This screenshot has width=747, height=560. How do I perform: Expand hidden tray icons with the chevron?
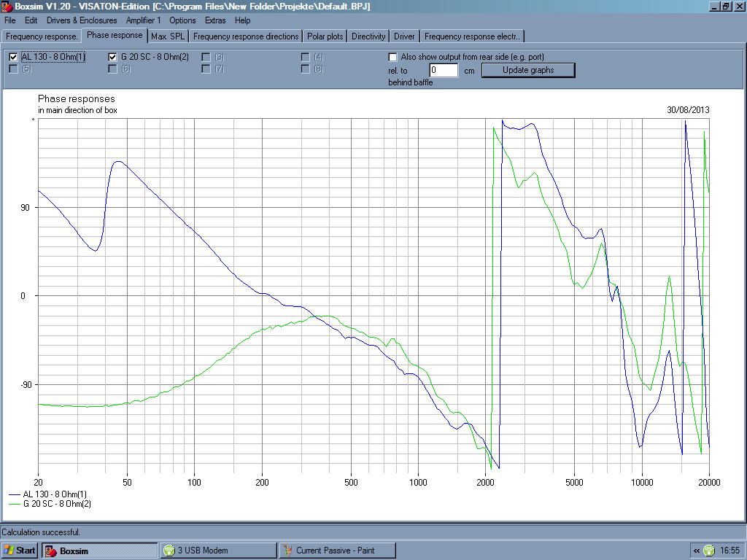(697, 551)
